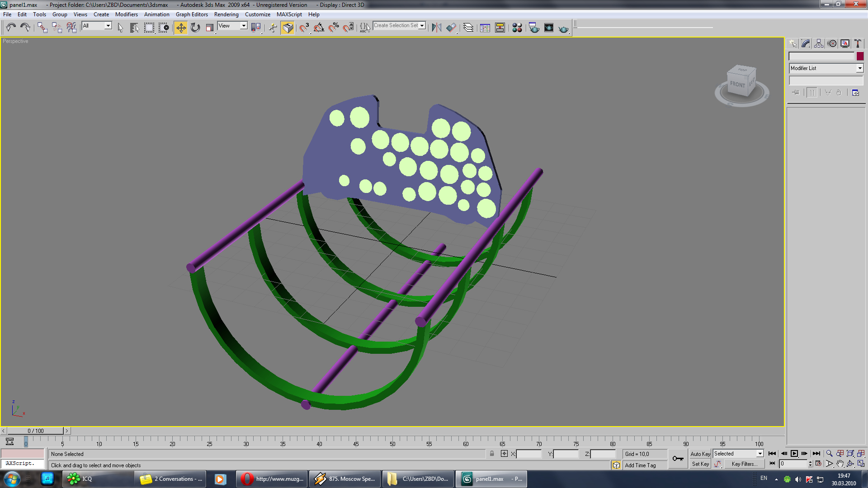This screenshot has height=488, width=868.
Task: Click the Key Filters button
Action: pos(744,464)
